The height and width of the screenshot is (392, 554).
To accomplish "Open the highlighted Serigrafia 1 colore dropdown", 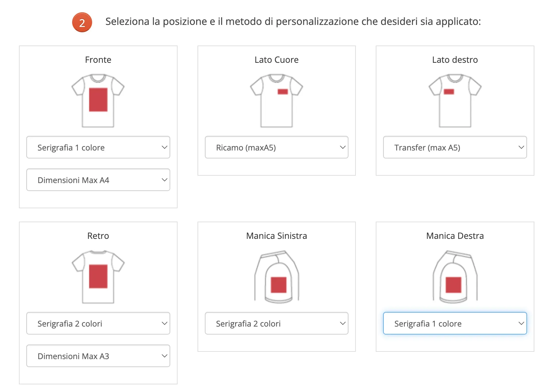I will point(455,323).
